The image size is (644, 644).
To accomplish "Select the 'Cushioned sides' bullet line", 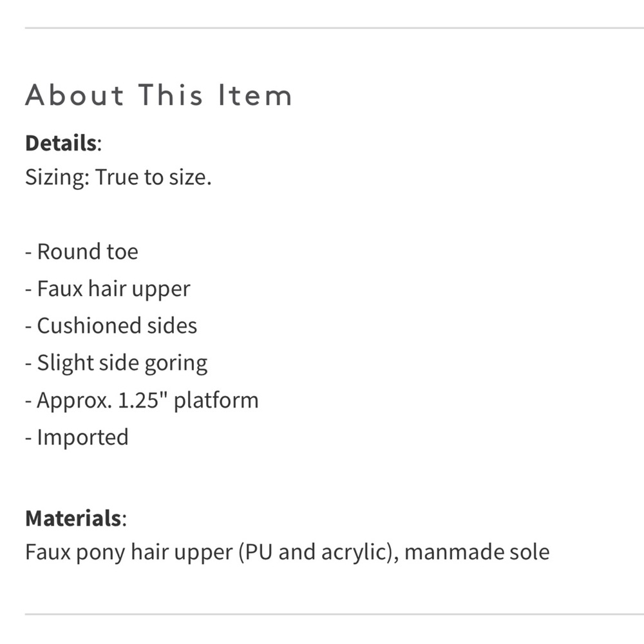I will click(111, 326).
